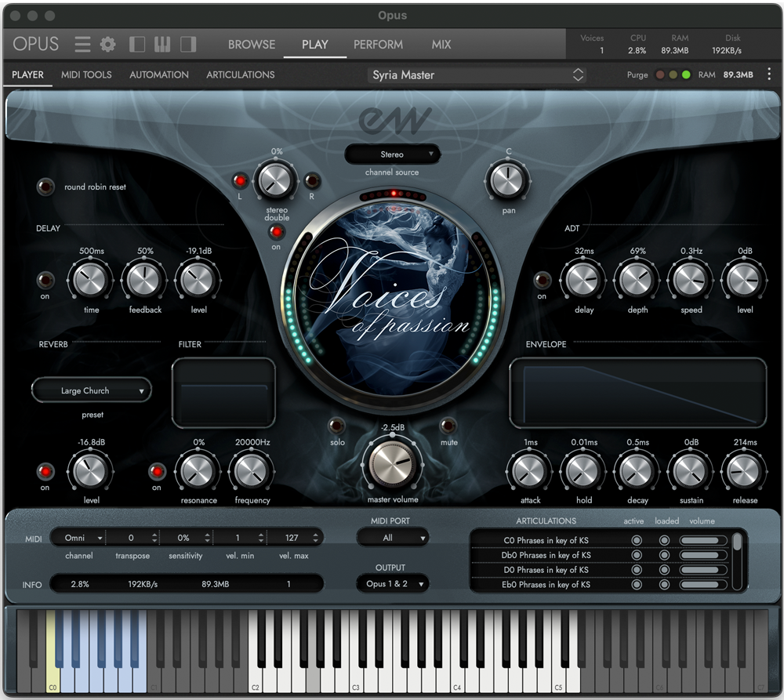This screenshot has height=700, width=784.
Task: Click the envelope sustain knob
Action: click(x=691, y=470)
